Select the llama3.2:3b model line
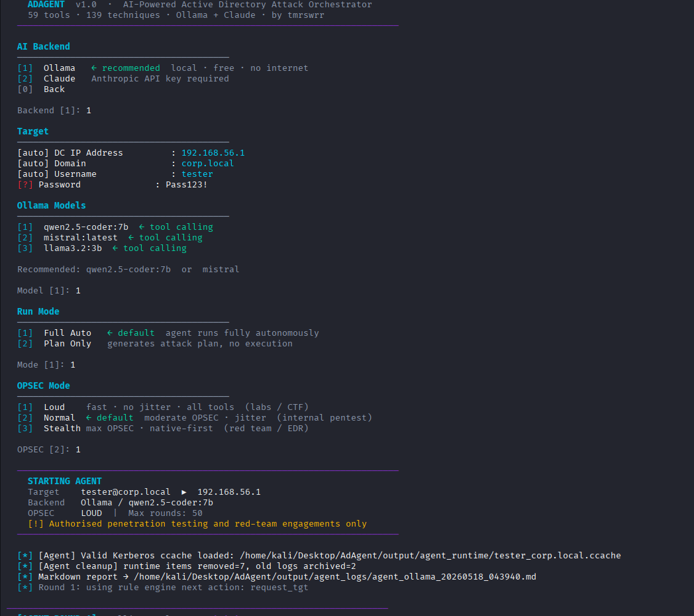This screenshot has width=694, height=616. click(102, 248)
